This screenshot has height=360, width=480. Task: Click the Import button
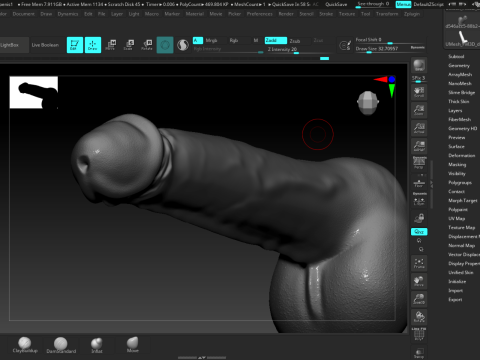pyautogui.click(x=455, y=290)
